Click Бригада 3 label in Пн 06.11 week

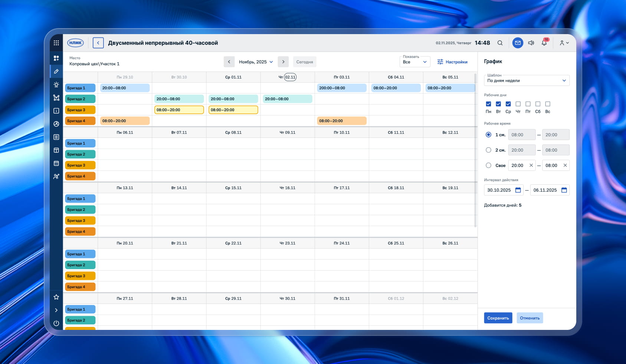[80, 165]
